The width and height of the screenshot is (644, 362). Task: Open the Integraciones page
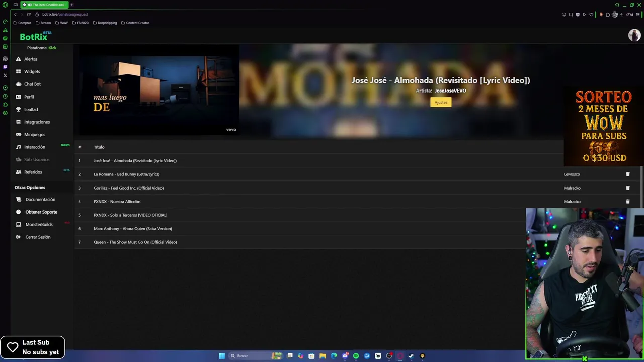pyautogui.click(x=37, y=122)
